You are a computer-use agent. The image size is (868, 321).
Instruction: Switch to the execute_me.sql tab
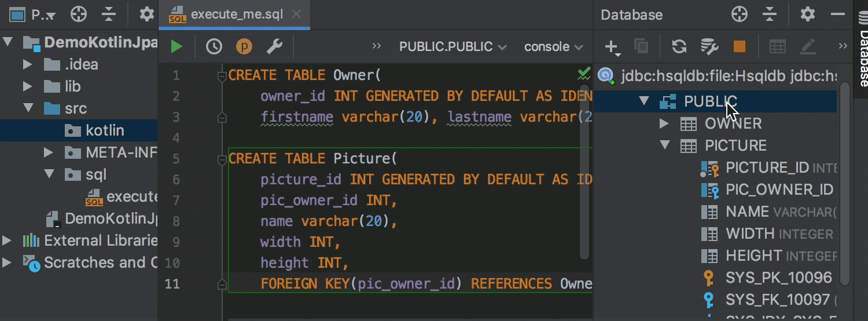(236, 14)
